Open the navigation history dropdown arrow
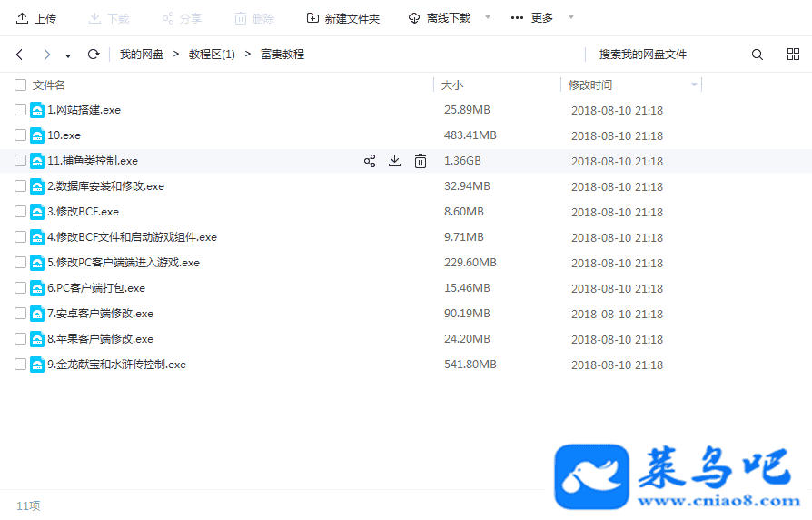812x520 pixels. [x=68, y=55]
